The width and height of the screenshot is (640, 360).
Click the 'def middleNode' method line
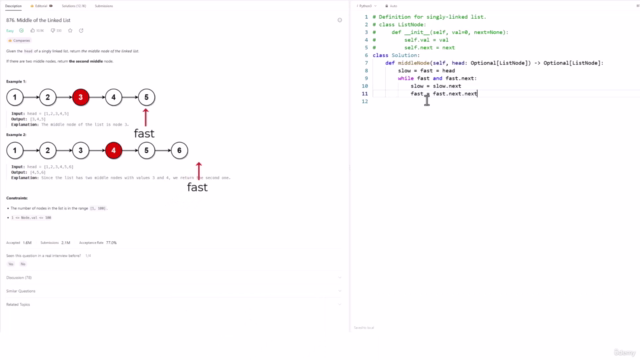pyautogui.click(x=494, y=63)
